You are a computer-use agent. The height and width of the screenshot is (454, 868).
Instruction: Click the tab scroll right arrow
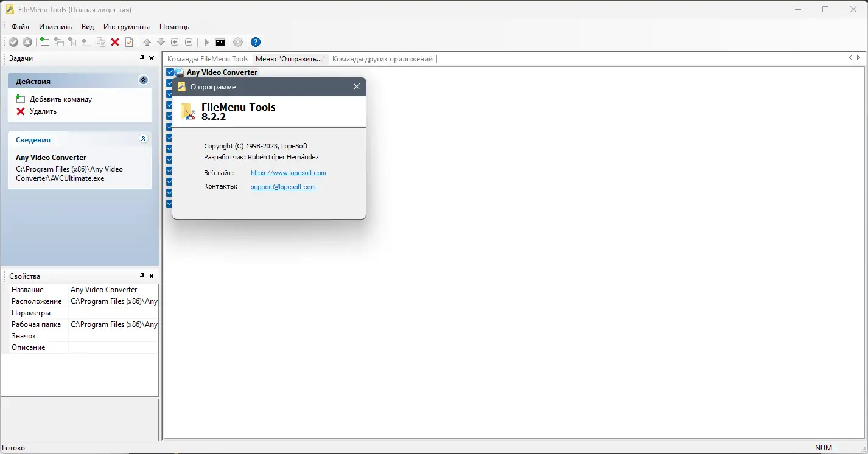858,58
